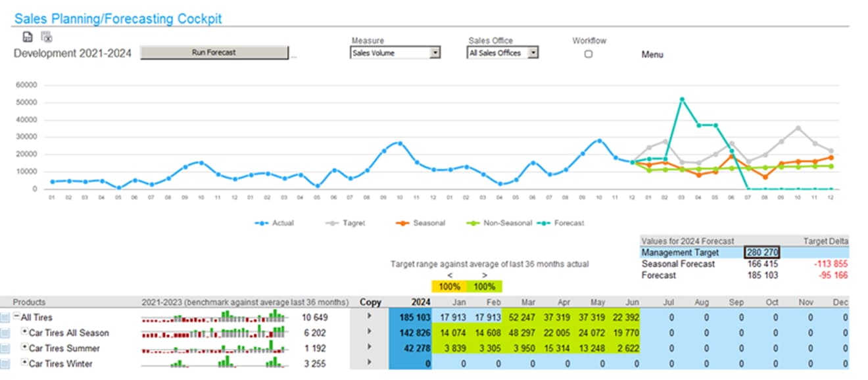868x380 pixels.
Task: Click the ellipsis button after Run Forecast
Action: 294,57
